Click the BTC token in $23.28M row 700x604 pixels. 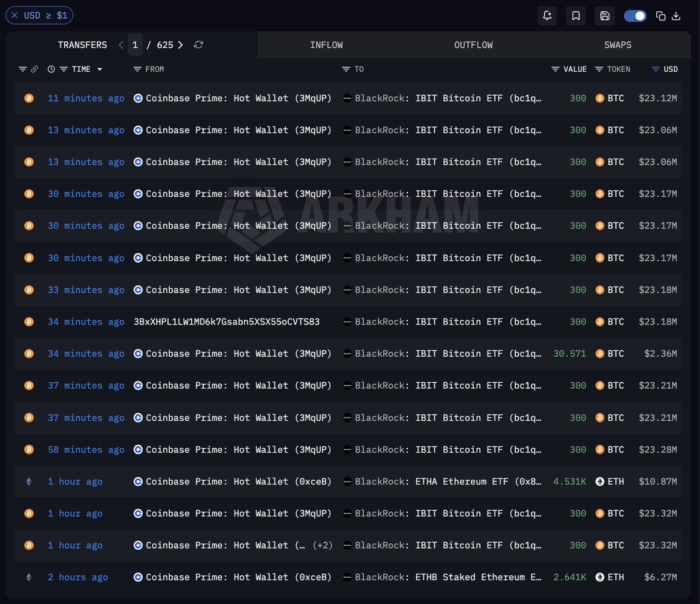tap(610, 450)
